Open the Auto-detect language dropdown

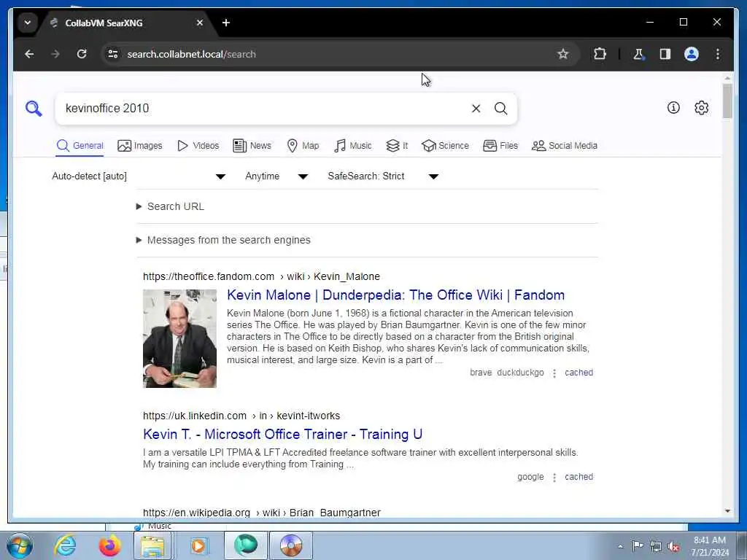[x=139, y=176]
